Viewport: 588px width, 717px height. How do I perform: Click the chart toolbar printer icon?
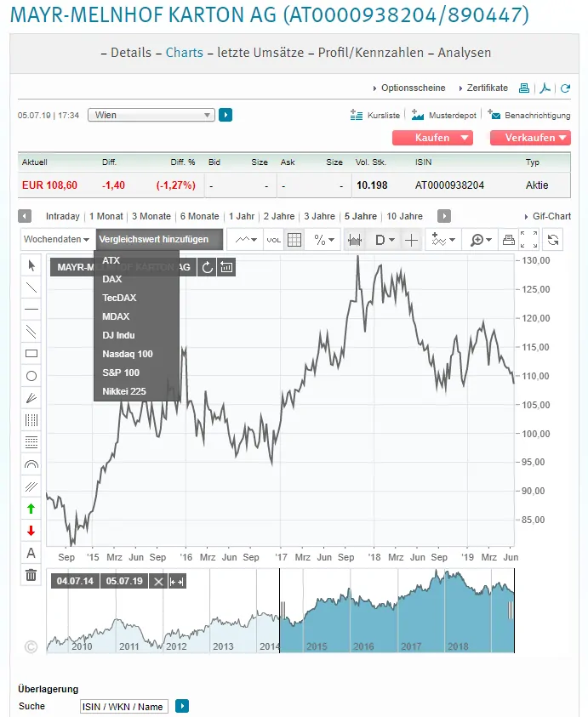point(508,240)
